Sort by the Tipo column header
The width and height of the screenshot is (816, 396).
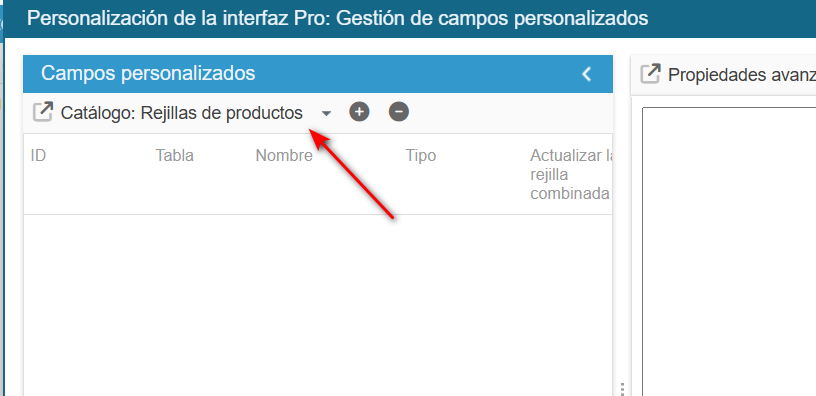(x=420, y=156)
